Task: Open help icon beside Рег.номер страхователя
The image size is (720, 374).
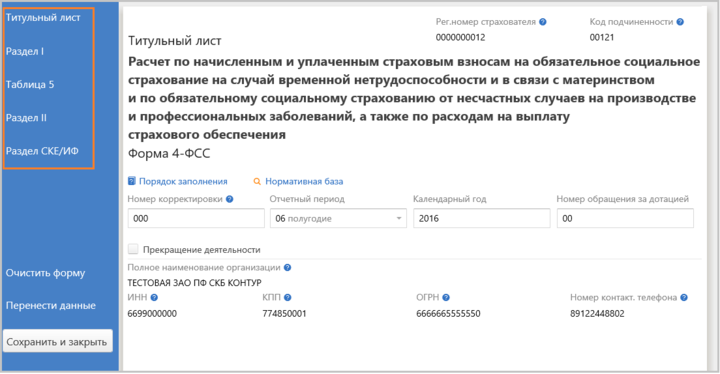Action: 543,22
